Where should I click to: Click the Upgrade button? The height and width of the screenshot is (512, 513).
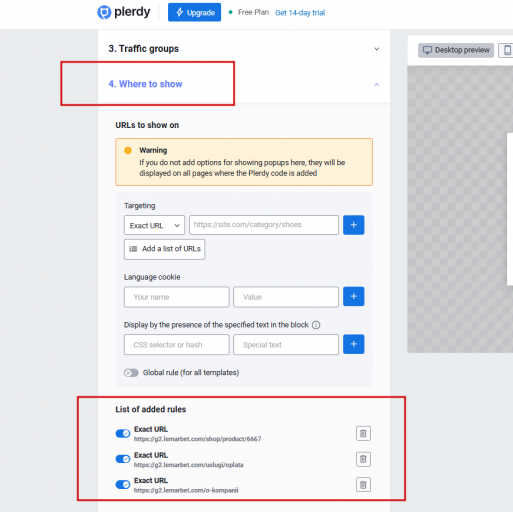coord(194,12)
